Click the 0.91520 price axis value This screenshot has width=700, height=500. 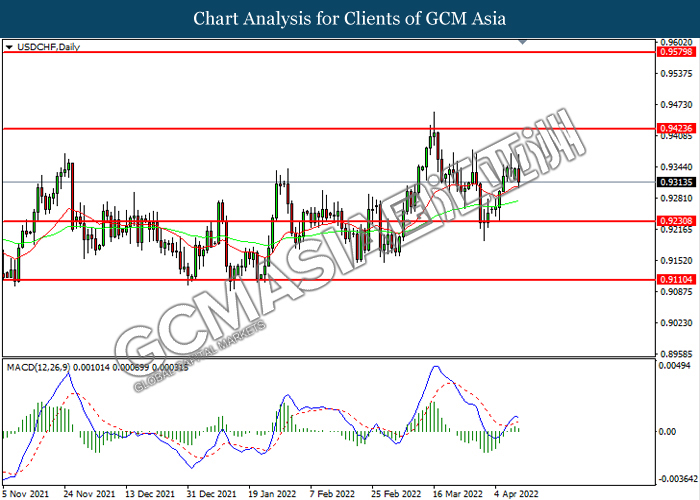point(676,260)
